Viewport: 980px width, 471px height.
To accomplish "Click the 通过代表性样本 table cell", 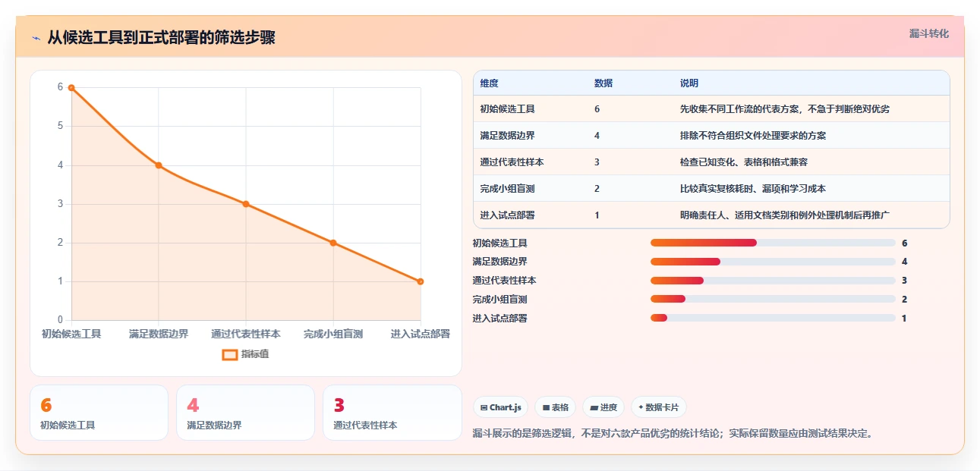I will coord(512,162).
